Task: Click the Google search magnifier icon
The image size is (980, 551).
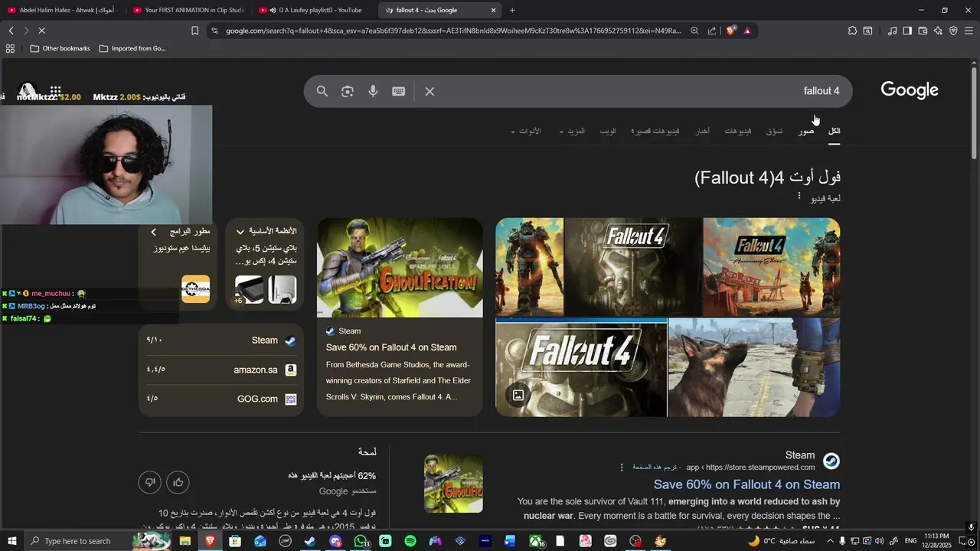Action: coord(322,91)
